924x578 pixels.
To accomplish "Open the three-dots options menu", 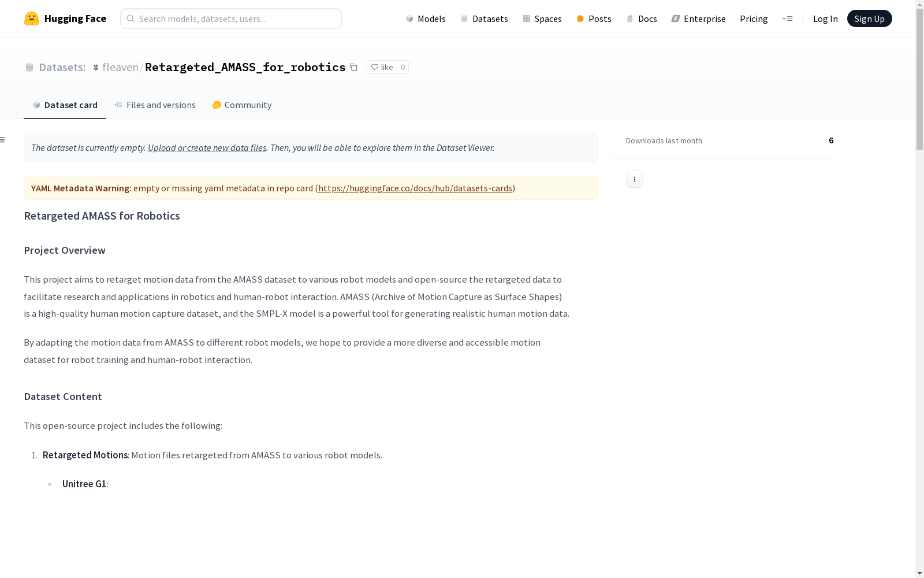I will (x=635, y=179).
